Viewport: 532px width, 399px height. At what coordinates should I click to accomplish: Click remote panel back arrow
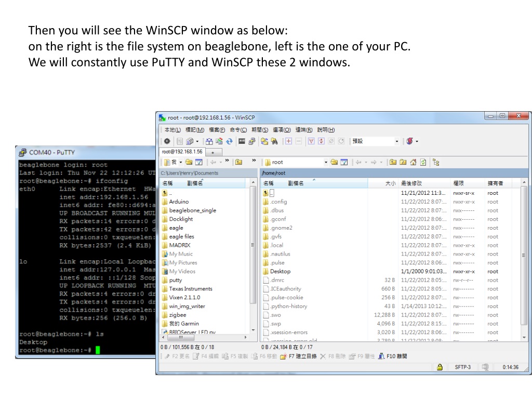[358, 162]
